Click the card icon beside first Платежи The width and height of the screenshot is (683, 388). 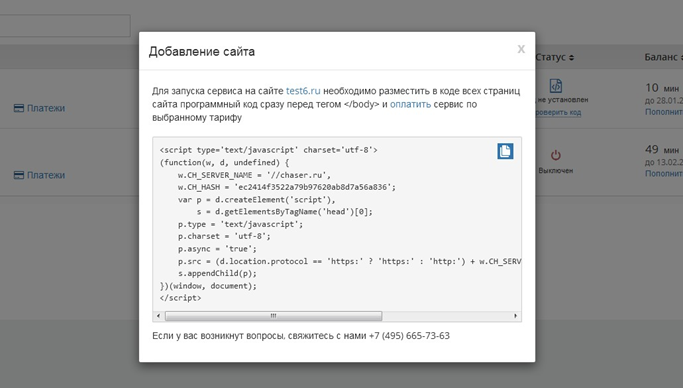(x=19, y=108)
